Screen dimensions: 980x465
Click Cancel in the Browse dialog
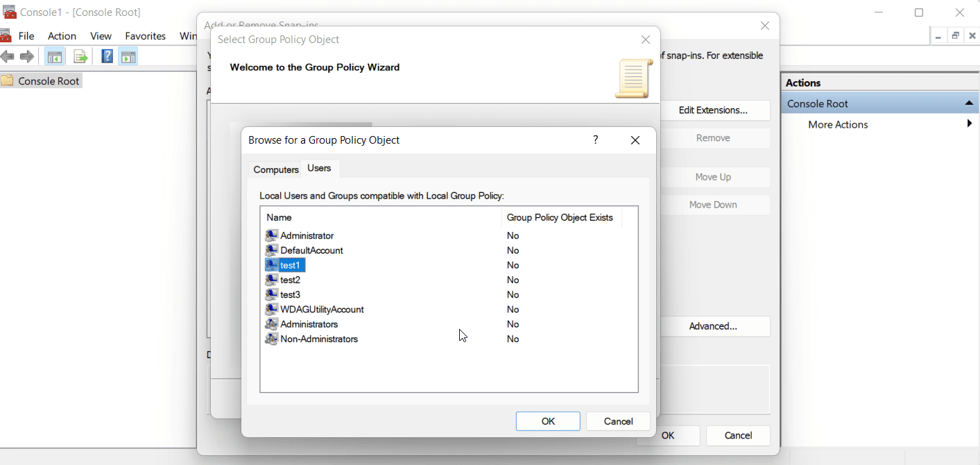pos(619,421)
